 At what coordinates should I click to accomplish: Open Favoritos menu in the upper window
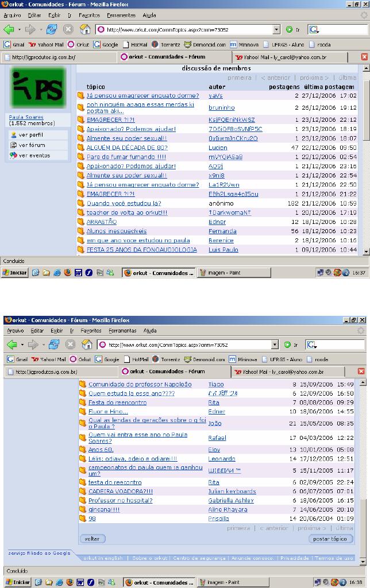pos(89,15)
